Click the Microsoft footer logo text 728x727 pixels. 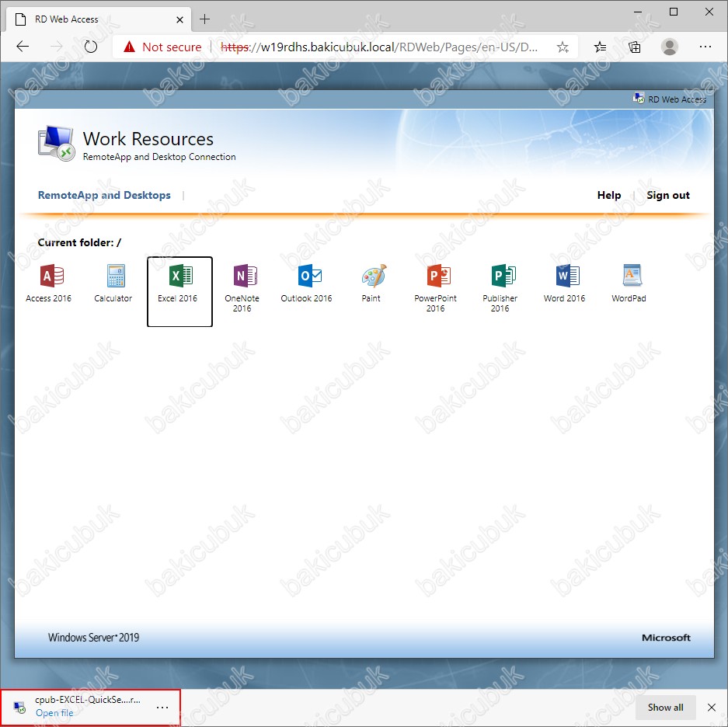pyautogui.click(x=666, y=638)
